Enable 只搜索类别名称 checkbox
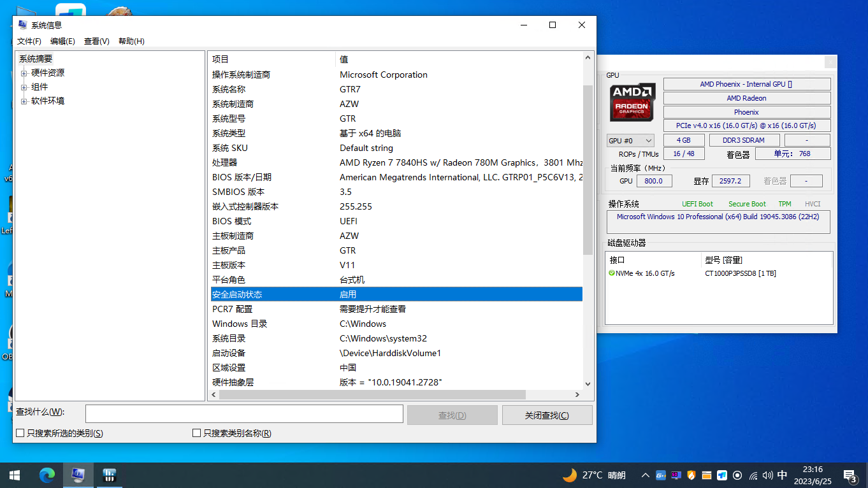This screenshot has height=488, width=868. (197, 433)
